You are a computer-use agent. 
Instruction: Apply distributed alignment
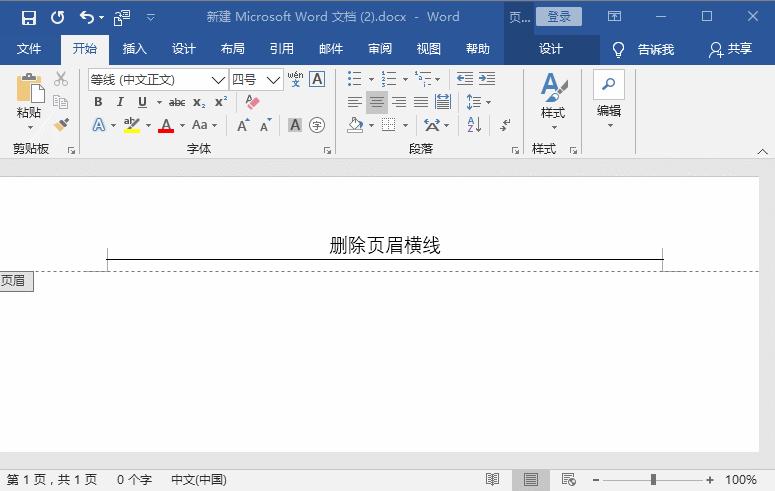(x=443, y=102)
